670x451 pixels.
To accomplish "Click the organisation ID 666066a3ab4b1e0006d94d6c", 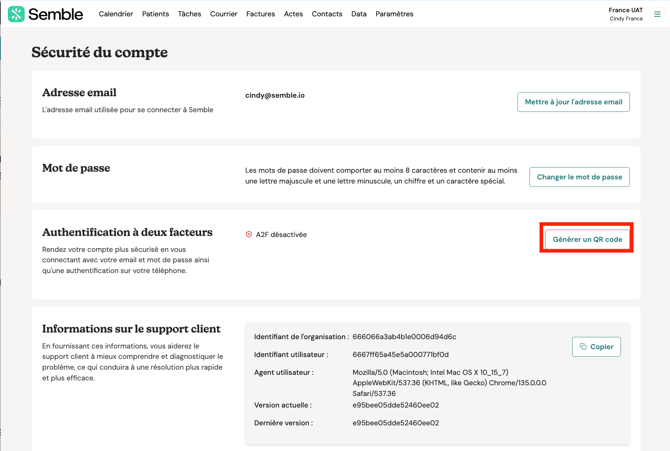I will (x=404, y=337).
